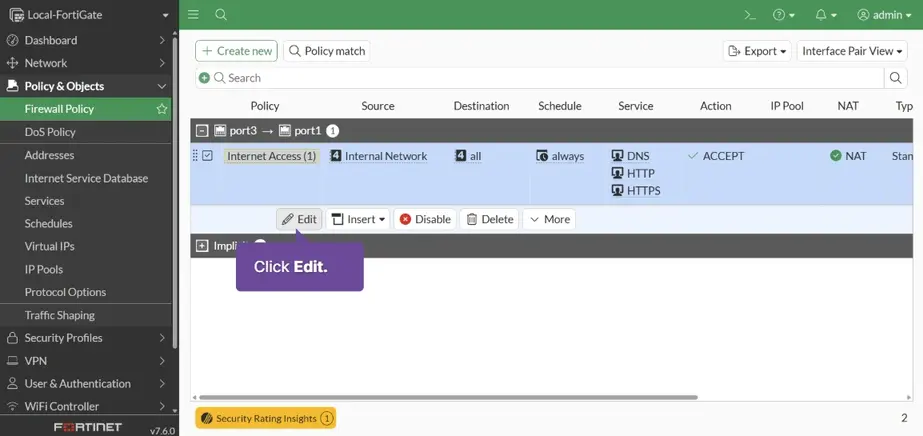Image resolution: width=923 pixels, height=436 pixels.
Task: Click the Edit button
Action: tap(299, 219)
